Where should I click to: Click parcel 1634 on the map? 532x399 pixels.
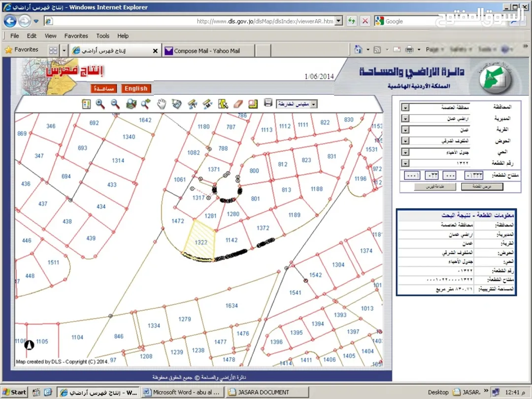point(232,306)
